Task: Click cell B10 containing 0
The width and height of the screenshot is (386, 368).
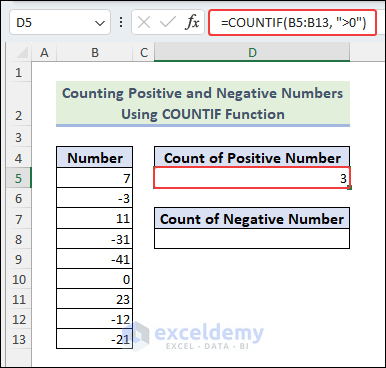Action: pyautogui.click(x=95, y=279)
